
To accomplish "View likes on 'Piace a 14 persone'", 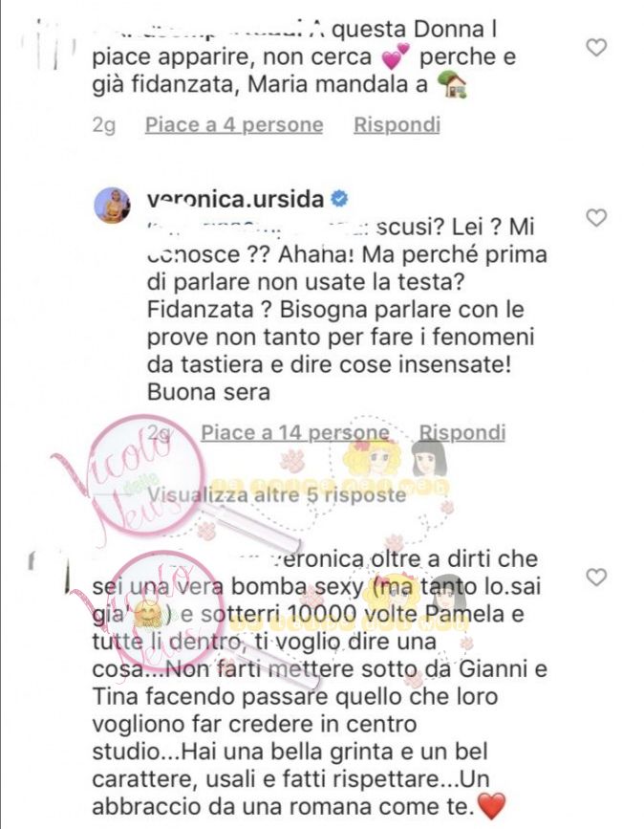I will 295,432.
